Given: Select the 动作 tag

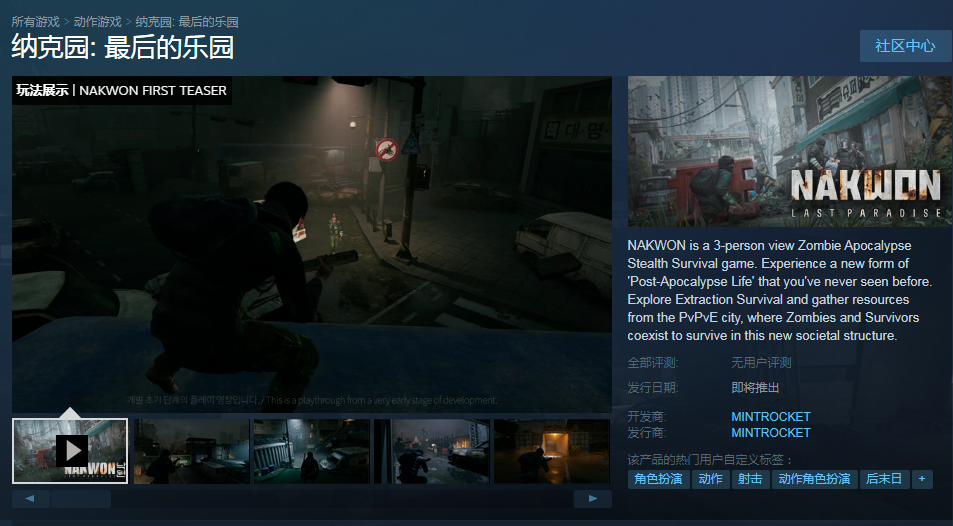Looking at the screenshot, I should point(710,479).
